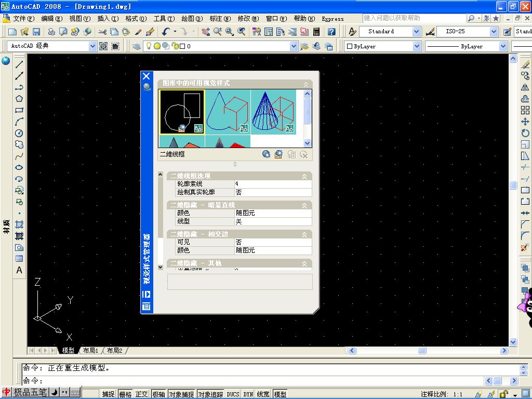Select the Rotate modify tool
This screenshot has width=532, height=399.
coord(525,133)
